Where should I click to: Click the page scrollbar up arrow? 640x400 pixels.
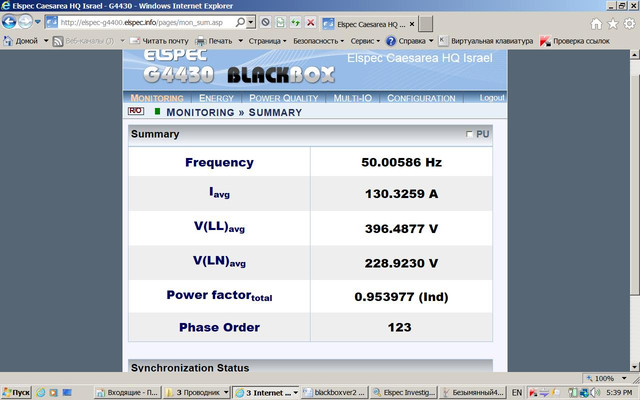point(635,54)
